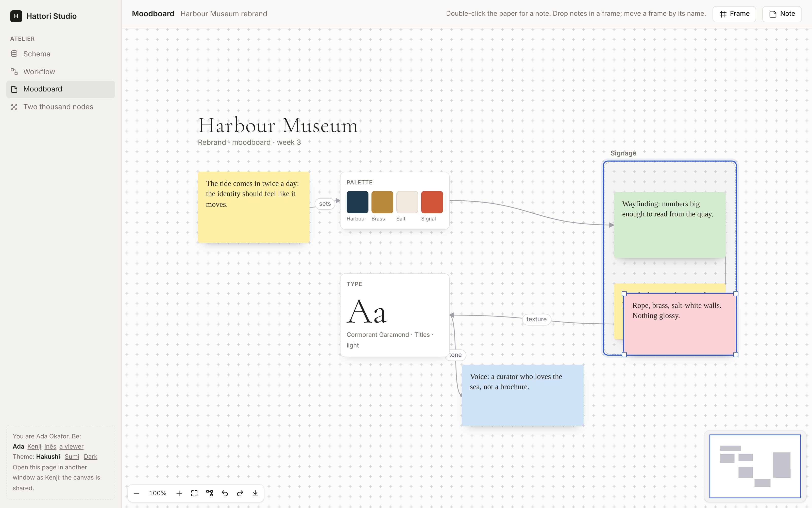Choose the Dark theme

[91, 457]
